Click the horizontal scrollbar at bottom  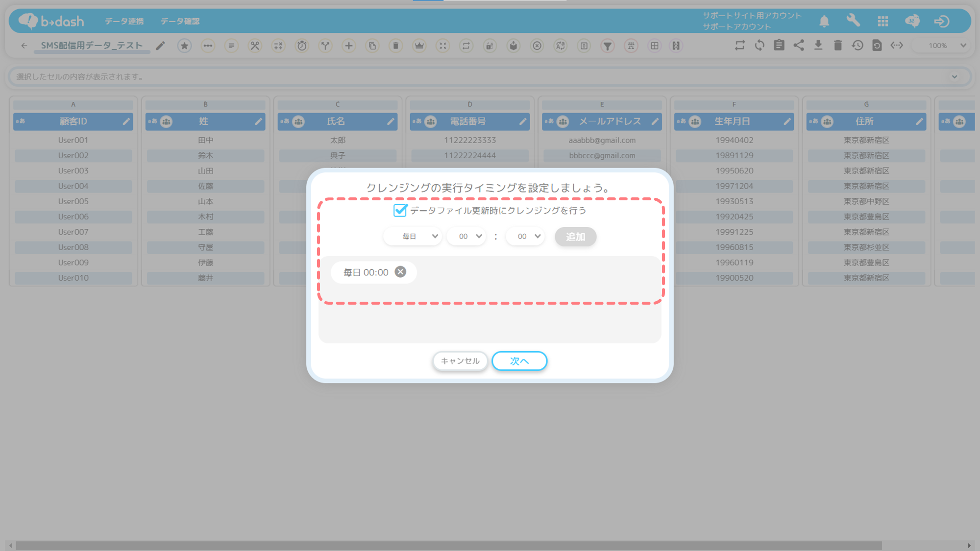(448, 546)
